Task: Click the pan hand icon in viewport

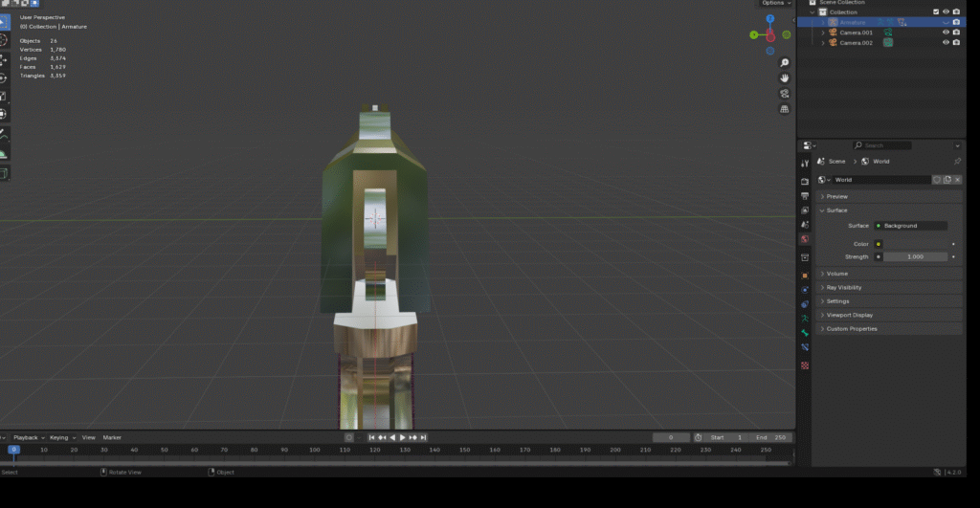Action: pyautogui.click(x=785, y=78)
